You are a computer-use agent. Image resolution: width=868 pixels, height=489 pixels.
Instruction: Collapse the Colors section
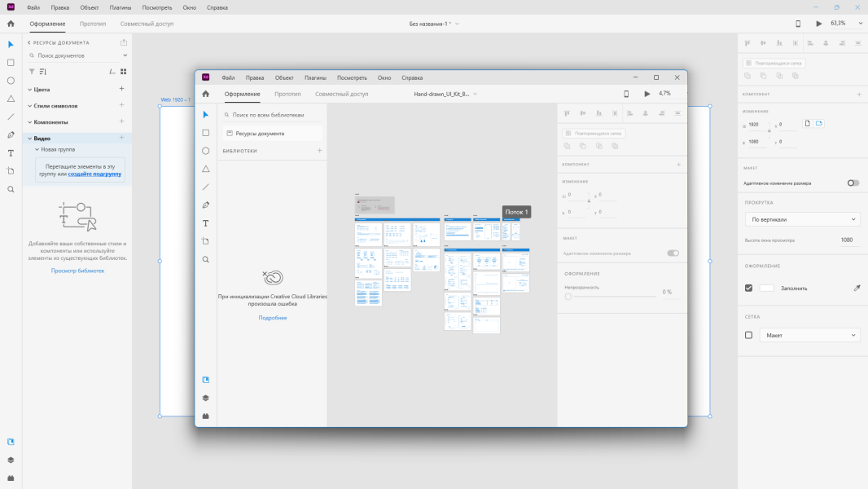pos(30,89)
